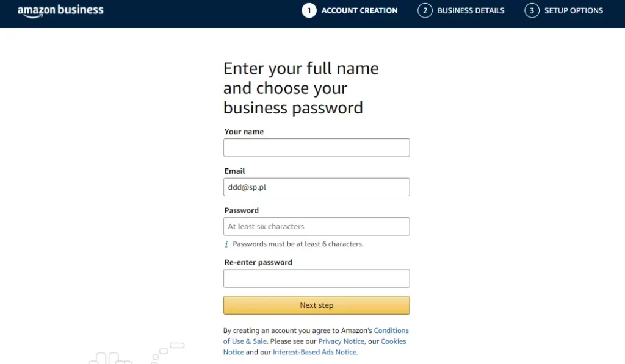Click the "Password" field label
Screen dimensions: 625x364
[242, 210]
